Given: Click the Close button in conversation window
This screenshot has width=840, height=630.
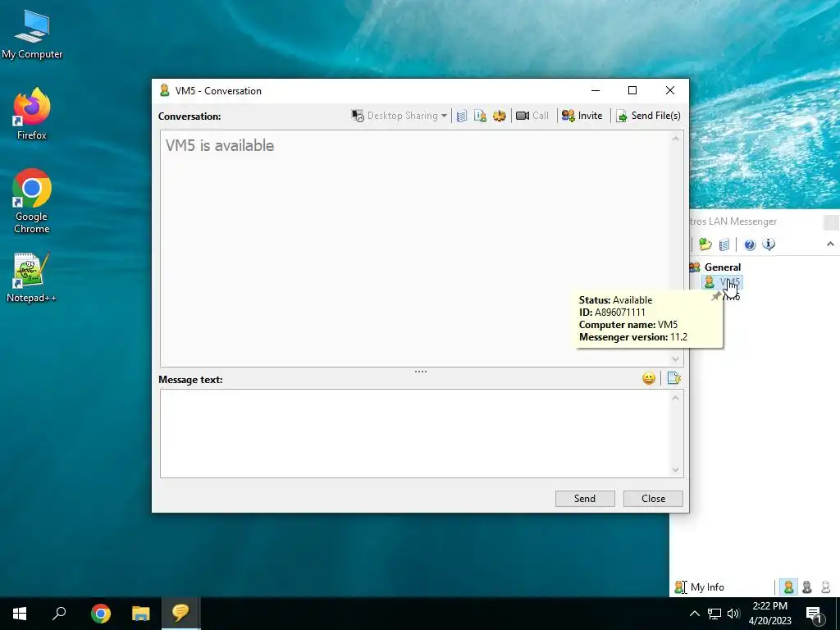Looking at the screenshot, I should click(653, 498).
